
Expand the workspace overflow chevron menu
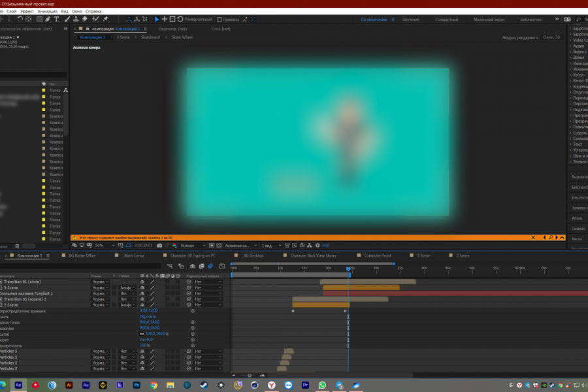pos(557,19)
